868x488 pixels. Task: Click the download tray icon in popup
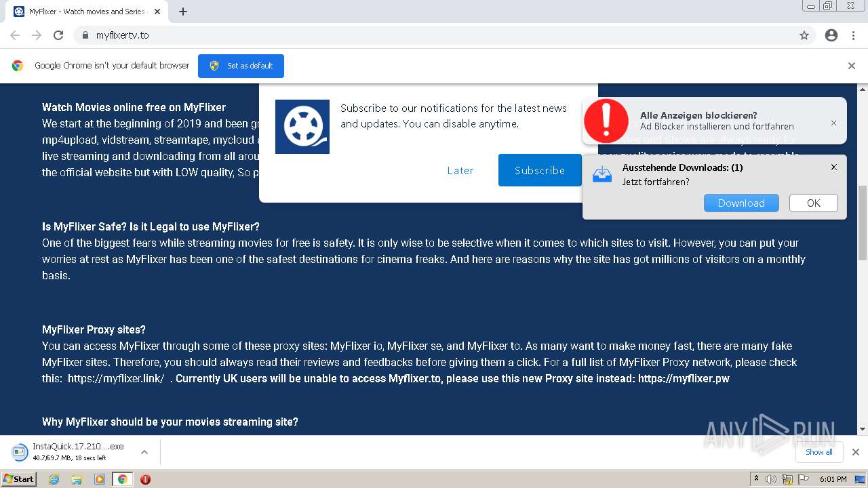602,175
